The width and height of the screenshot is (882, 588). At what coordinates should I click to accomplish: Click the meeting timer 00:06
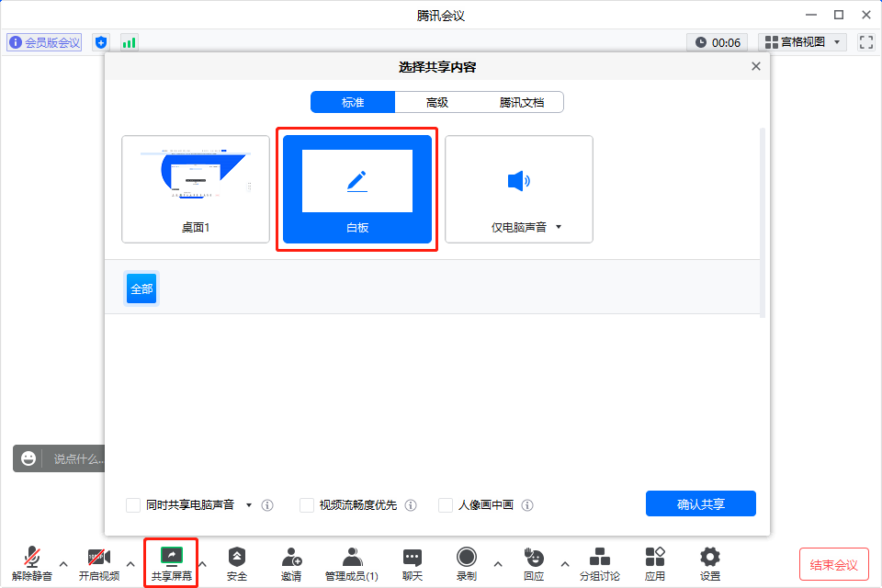tap(718, 42)
